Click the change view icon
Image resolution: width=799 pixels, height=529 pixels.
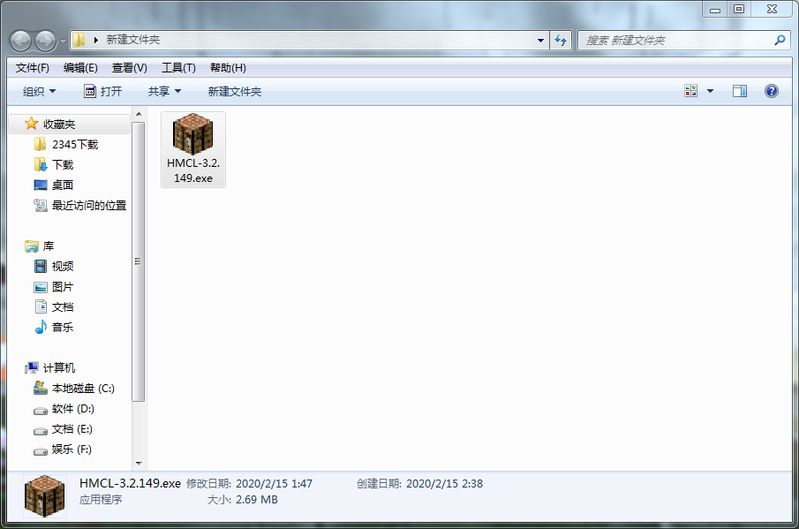point(691,91)
